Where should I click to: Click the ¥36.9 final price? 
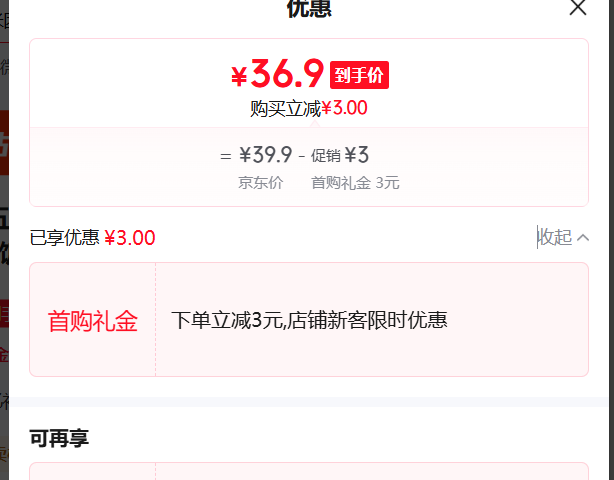point(278,74)
